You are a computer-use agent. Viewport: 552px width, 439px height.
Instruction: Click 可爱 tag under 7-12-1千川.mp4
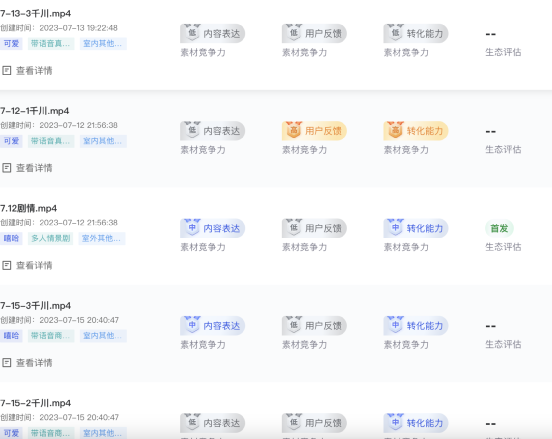[x=11, y=141]
